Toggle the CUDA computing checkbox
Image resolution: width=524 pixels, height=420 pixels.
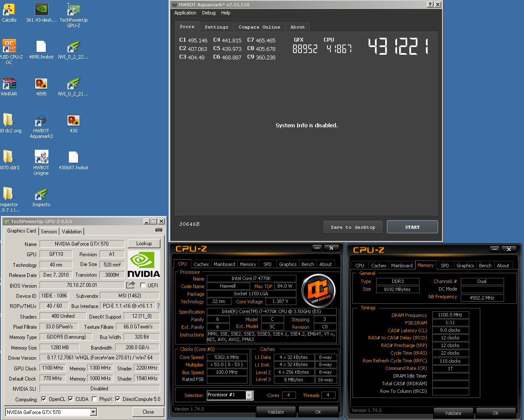[x=70, y=399]
